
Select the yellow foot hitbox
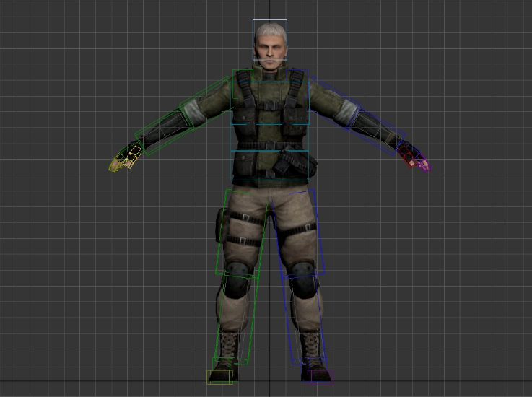click(220, 377)
